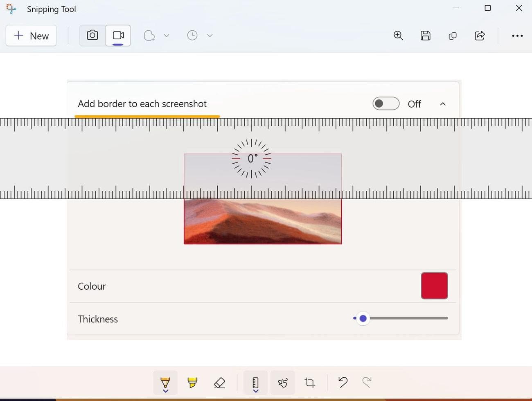Toggle the Ruler tool

point(255,383)
